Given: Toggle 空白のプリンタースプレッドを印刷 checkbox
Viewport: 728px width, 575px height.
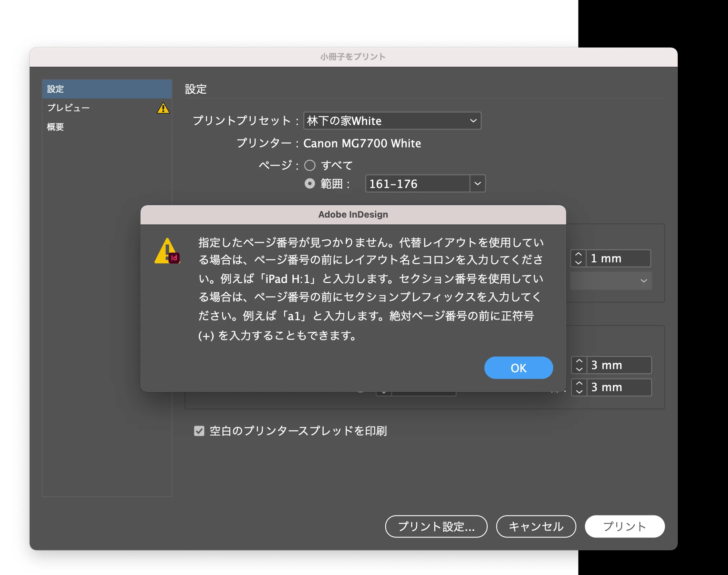Looking at the screenshot, I should (x=199, y=431).
